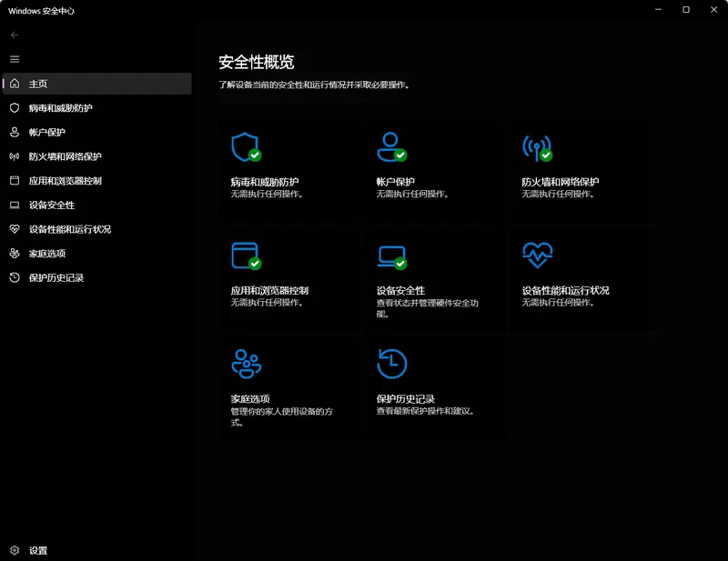Click the Wi-Fi styled 防火墙和网络保护 tile icon
The height and width of the screenshot is (561, 728).
[536, 147]
